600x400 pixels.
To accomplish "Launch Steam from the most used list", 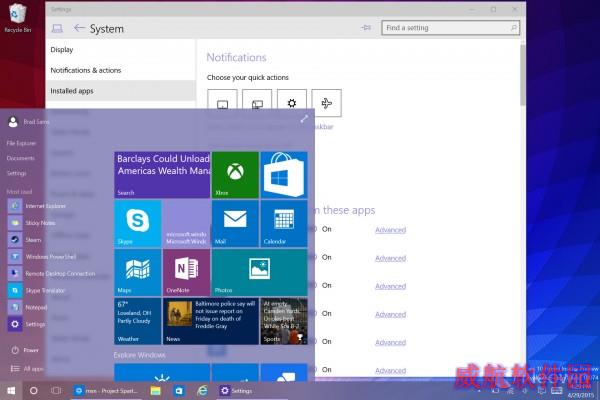I will [25, 240].
